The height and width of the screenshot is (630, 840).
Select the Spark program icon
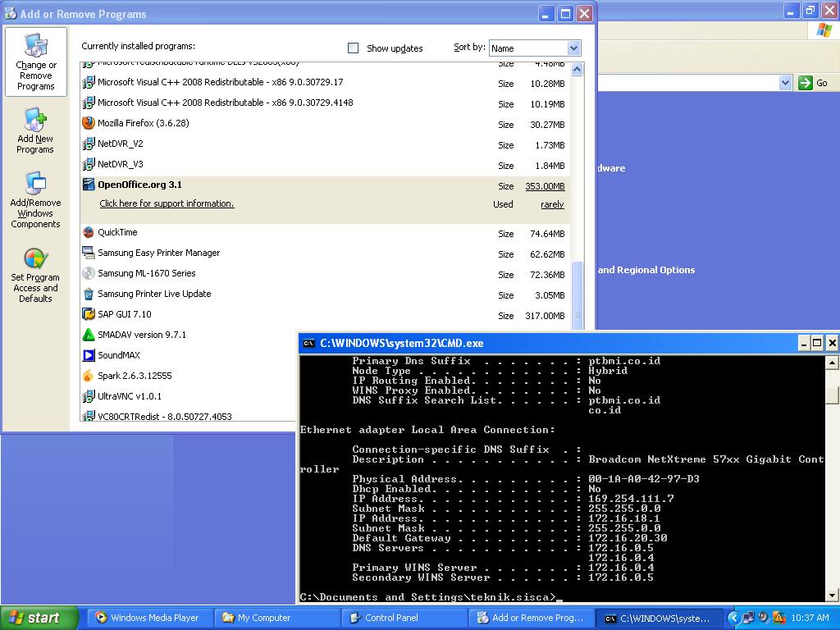click(x=89, y=376)
